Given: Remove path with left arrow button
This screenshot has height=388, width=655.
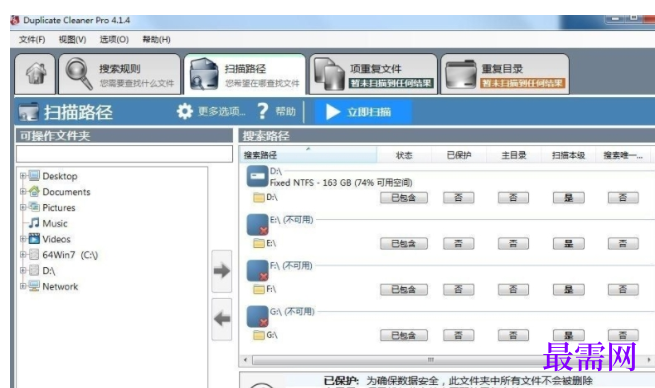Looking at the screenshot, I should pos(221,319).
